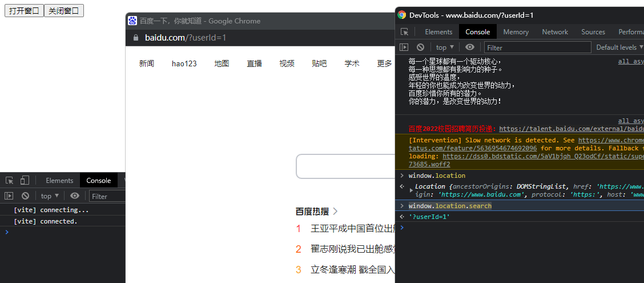Focus the Filter field in Baidu DevTools
Viewport: 644px width, 283px height.
pyautogui.click(x=537, y=47)
